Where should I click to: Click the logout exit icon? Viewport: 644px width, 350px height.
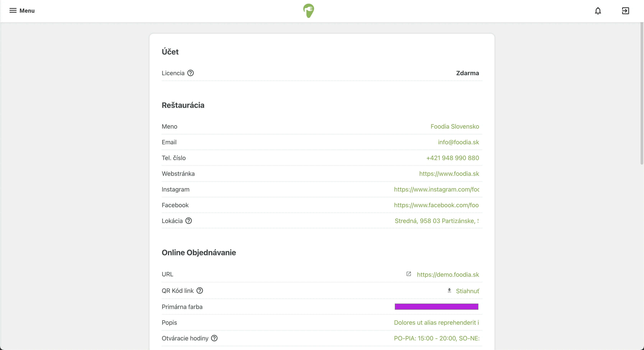(625, 11)
